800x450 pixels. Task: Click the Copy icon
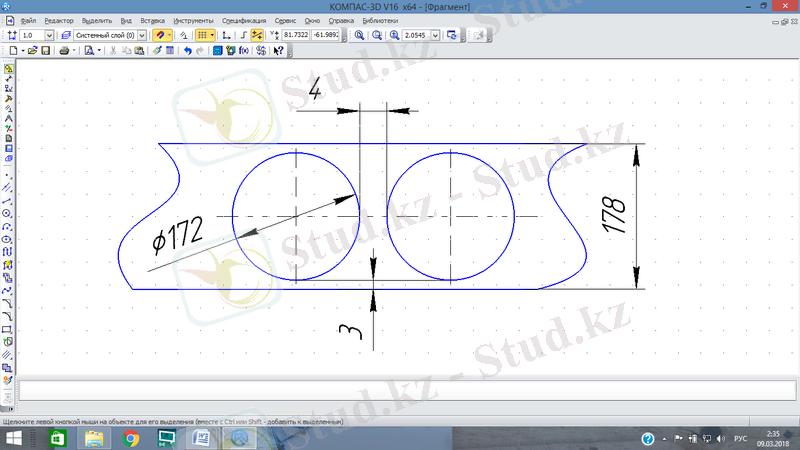[x=126, y=51]
